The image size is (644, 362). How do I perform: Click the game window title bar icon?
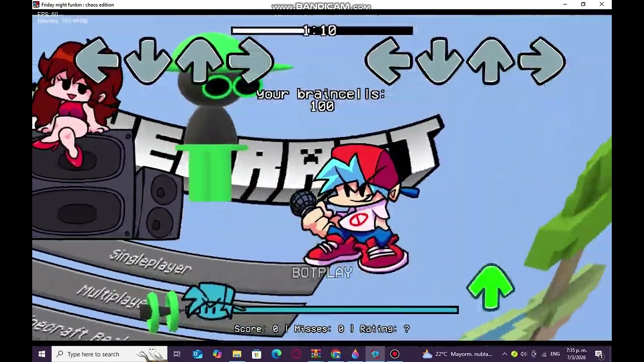[x=36, y=5]
